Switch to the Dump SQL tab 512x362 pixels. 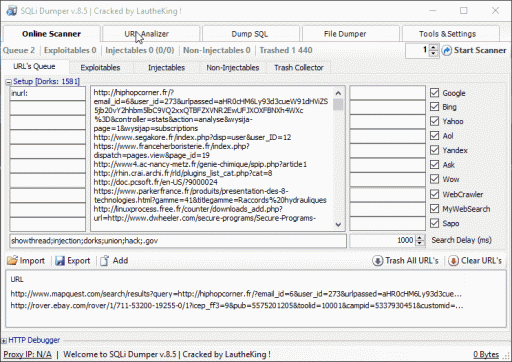click(x=250, y=34)
